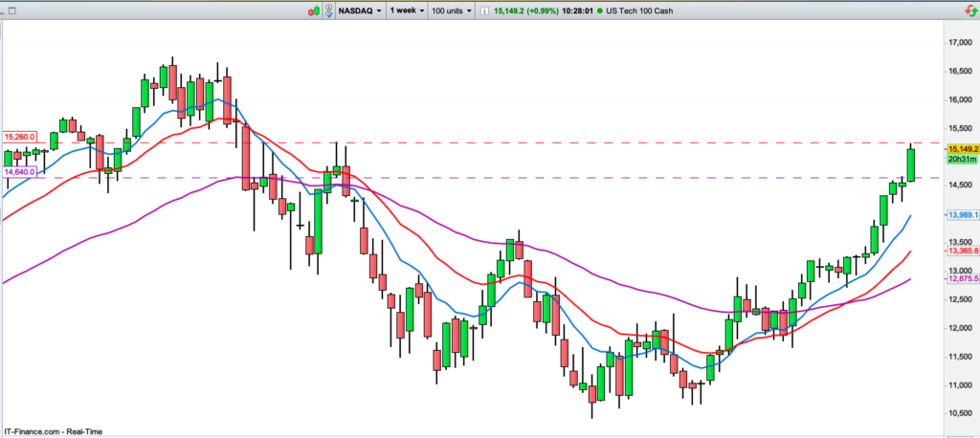Select the red 15,260.0 level label
980x438 pixels.
pyautogui.click(x=19, y=137)
